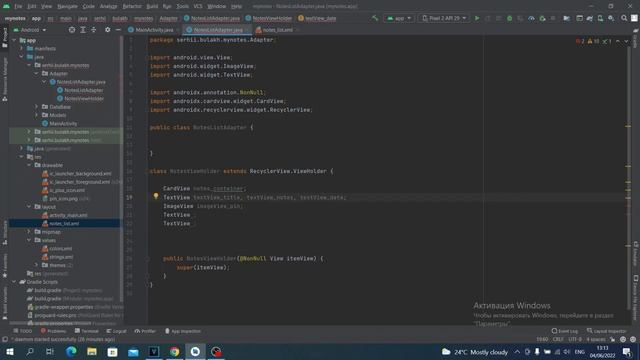Viewport: 640px width, 360px height.
Task: Click the CRLF line separator status entry
Action: point(558,339)
